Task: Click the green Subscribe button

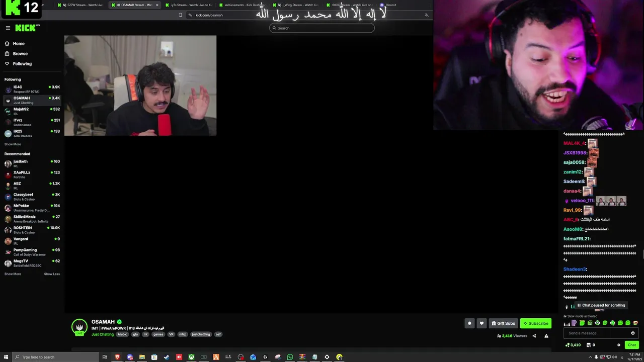Action: pyautogui.click(x=536, y=323)
